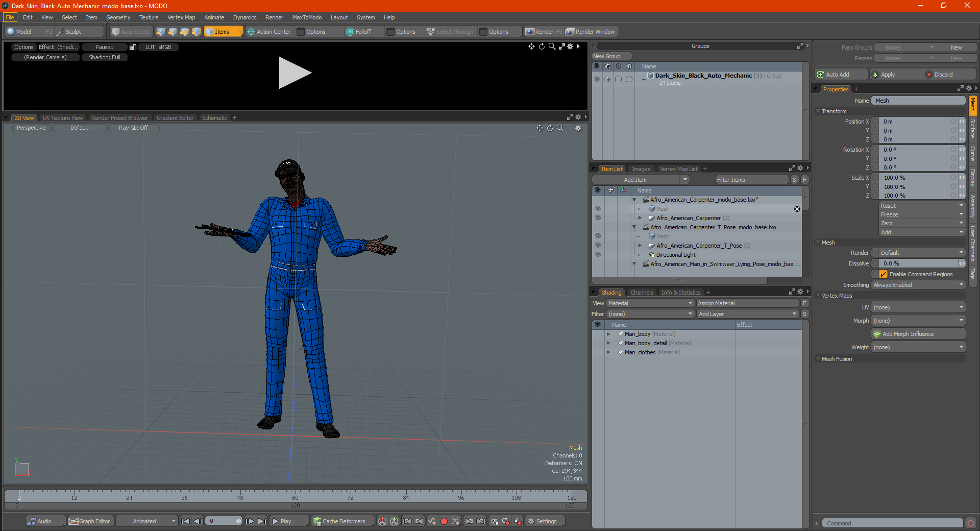
Task: Select Polygons selection mode icon
Action: [184, 32]
